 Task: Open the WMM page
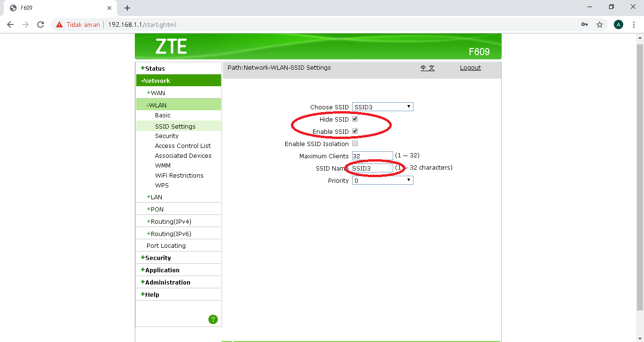(x=163, y=165)
